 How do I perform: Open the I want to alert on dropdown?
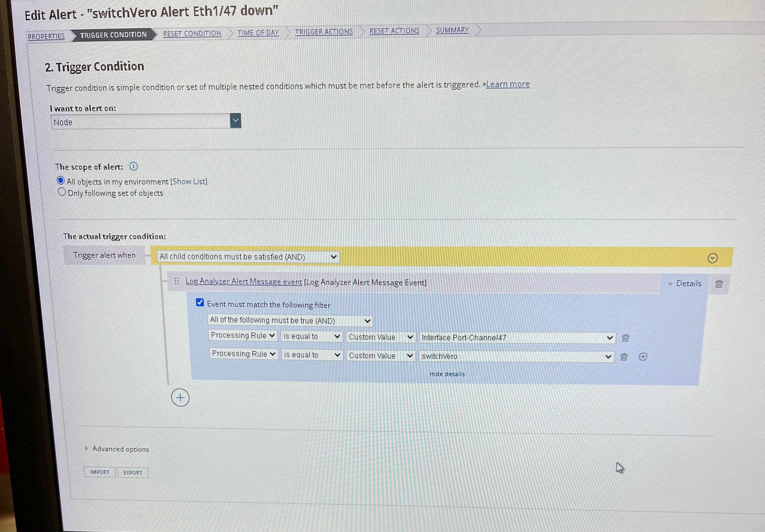tap(235, 121)
